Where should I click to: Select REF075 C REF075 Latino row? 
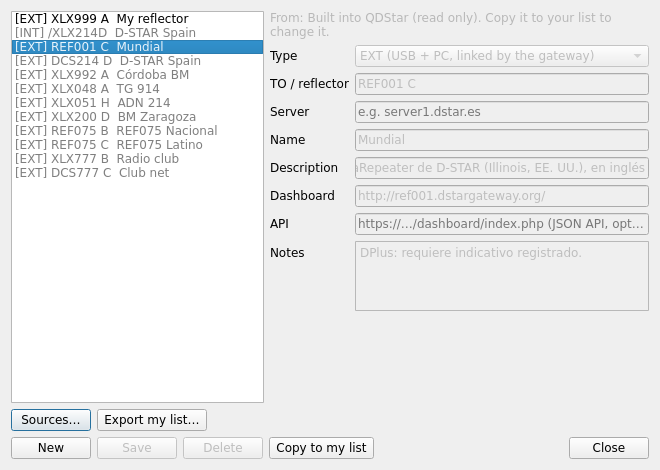(137, 145)
